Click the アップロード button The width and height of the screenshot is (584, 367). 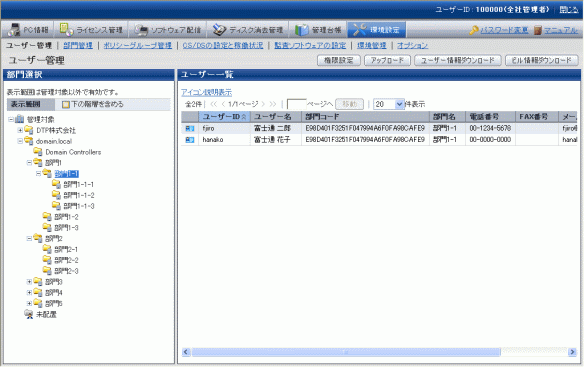[387, 60]
